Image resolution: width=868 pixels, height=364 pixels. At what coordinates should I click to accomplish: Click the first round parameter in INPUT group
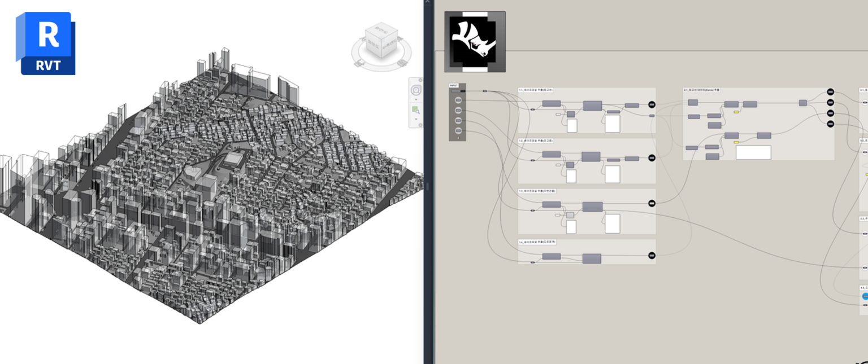[458, 100]
